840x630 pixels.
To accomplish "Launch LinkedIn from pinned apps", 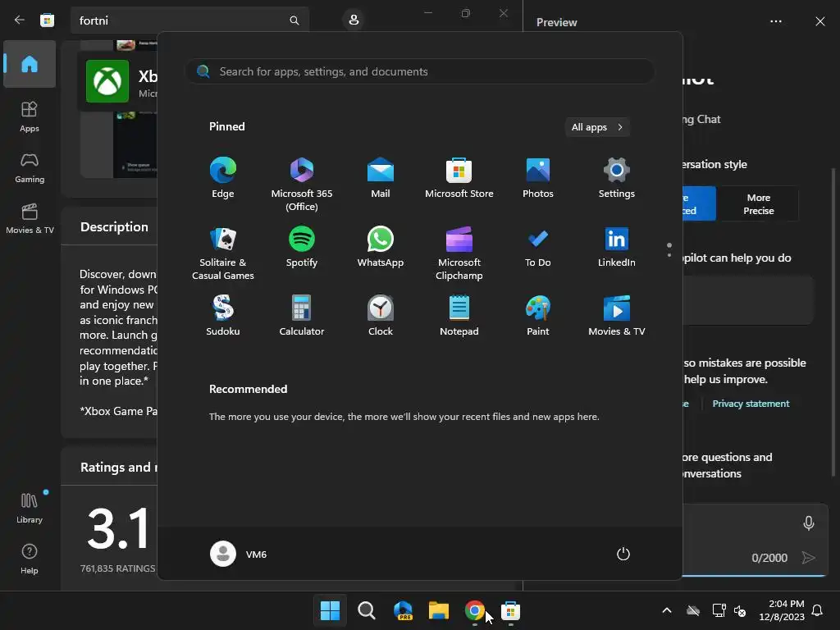I will tap(617, 247).
